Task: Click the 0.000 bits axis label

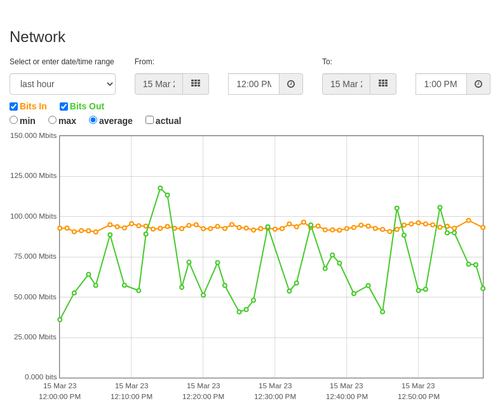Action: click(41, 377)
